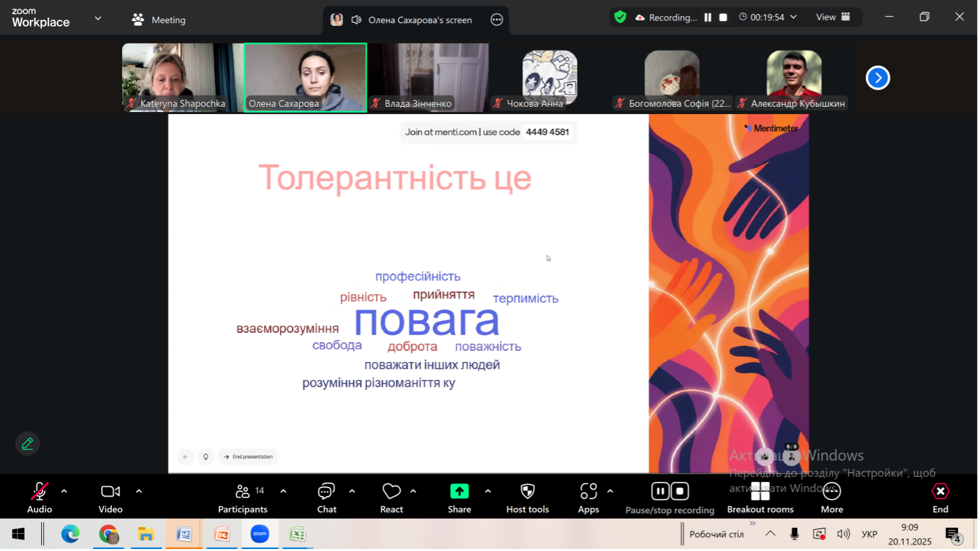
Task: Show next participants with blue arrow
Action: point(877,78)
